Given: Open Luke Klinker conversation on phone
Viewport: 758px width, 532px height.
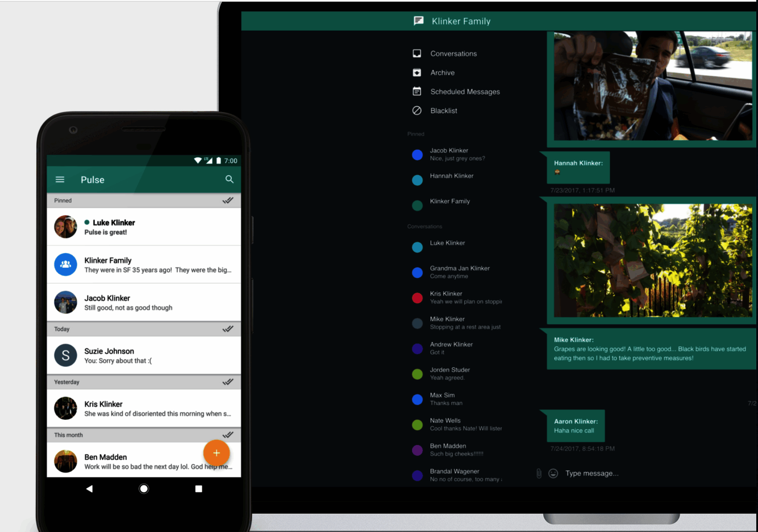Looking at the screenshot, I should point(144,227).
